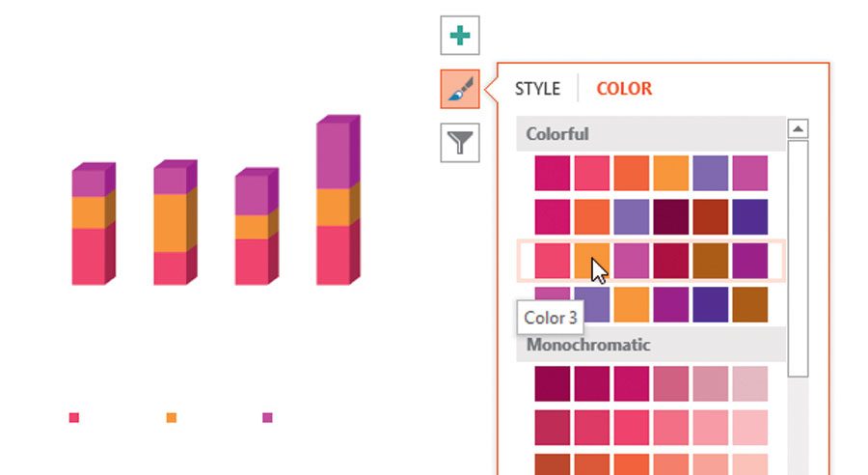Click the color panel scrollbar thumb
868x475 pixels.
click(x=798, y=259)
